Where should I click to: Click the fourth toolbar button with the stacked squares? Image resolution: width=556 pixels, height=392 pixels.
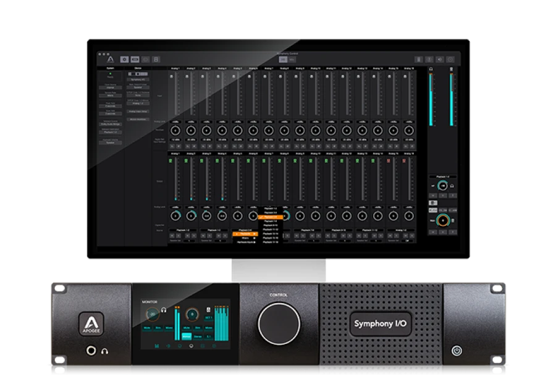[156, 59]
